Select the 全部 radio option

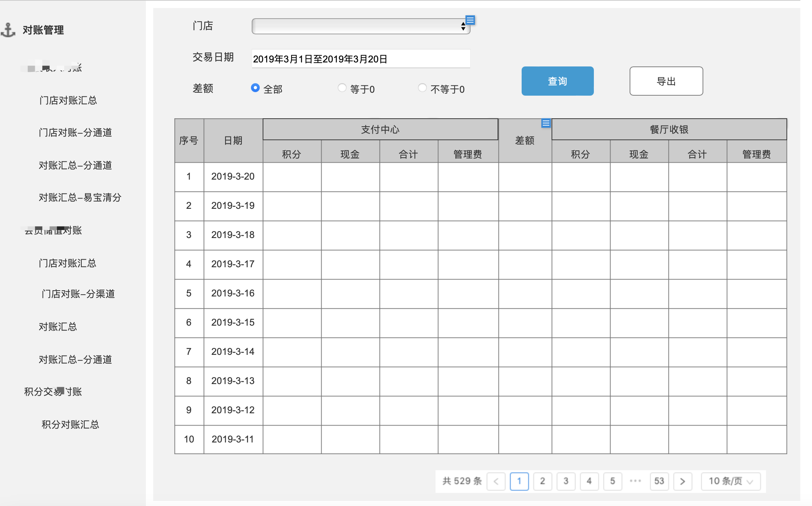pos(255,88)
